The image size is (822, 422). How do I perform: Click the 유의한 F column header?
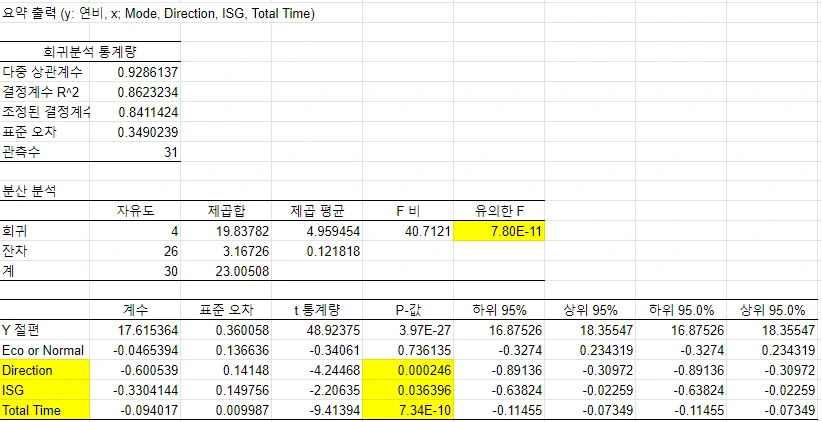pyautogui.click(x=499, y=211)
